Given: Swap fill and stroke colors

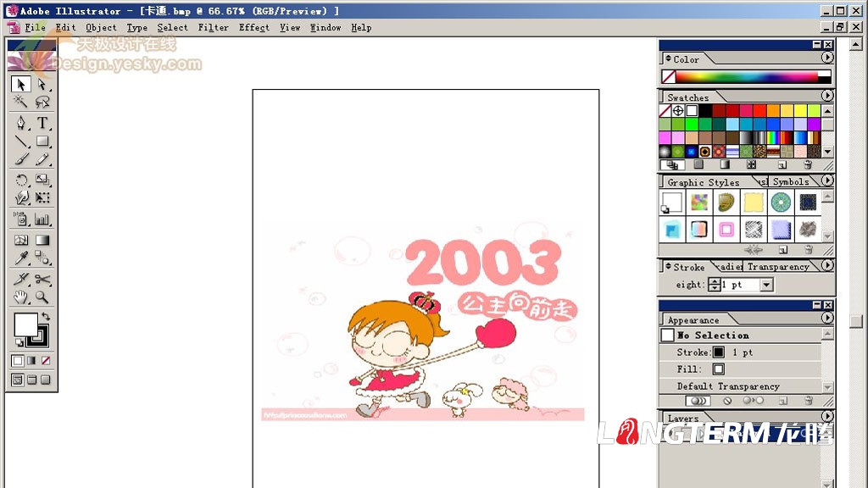Looking at the screenshot, I should point(46,317).
